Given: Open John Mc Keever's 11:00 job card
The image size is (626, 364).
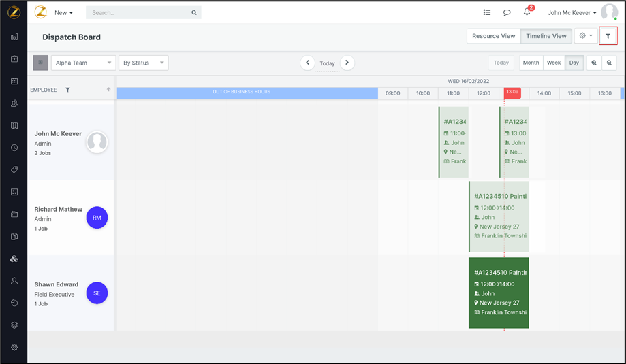Looking at the screenshot, I should [454, 142].
